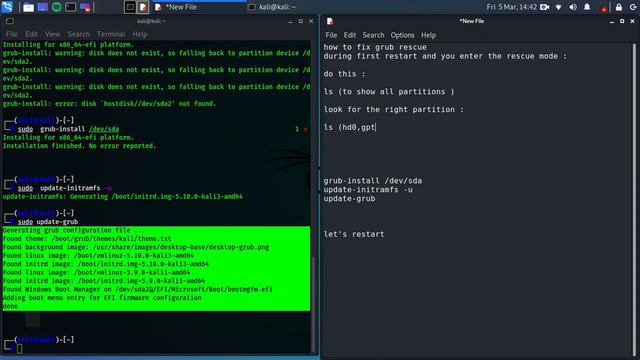The height and width of the screenshot is (360, 640).
Task: Open the terminal File menu
Action: click(x=11, y=34)
